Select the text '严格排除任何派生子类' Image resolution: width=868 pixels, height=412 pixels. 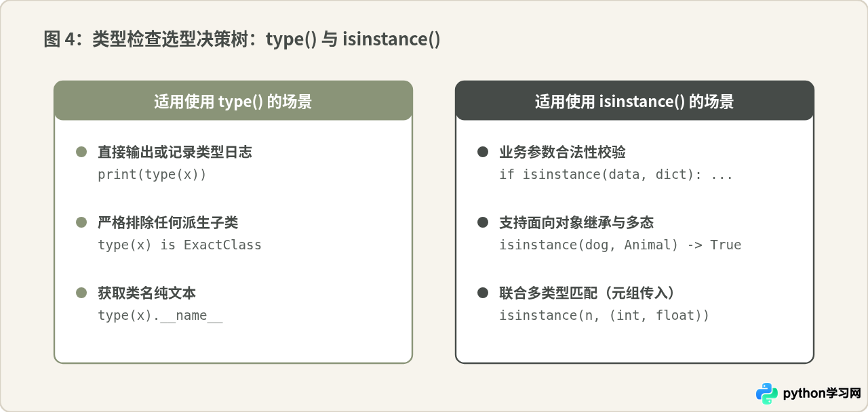[167, 222]
